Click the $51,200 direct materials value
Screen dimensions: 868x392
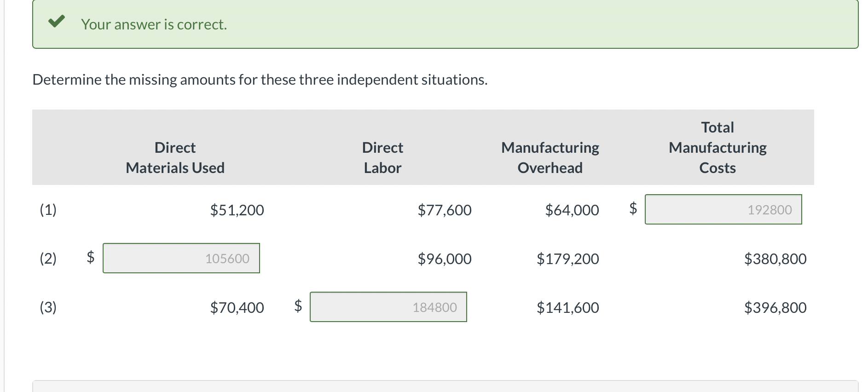[x=237, y=210]
